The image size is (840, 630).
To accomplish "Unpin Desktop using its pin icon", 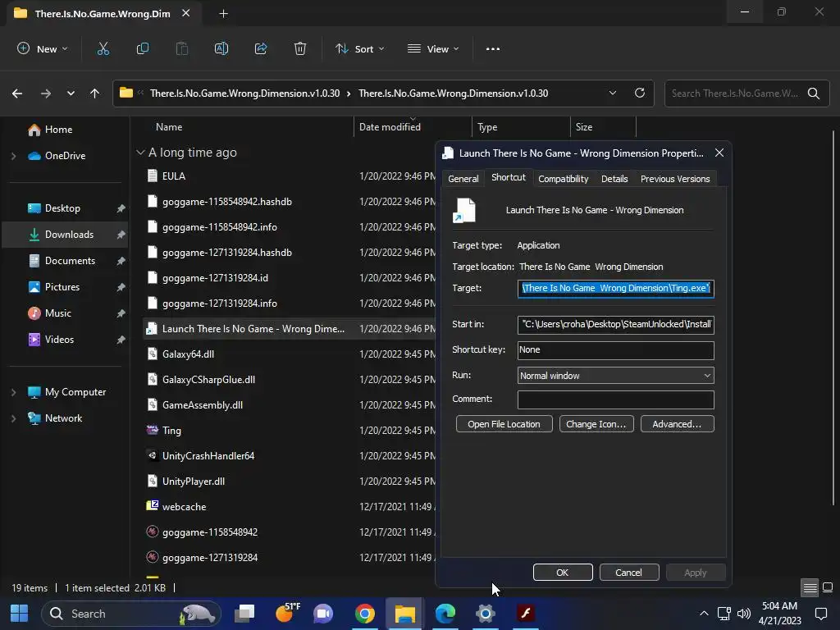I will point(121,208).
